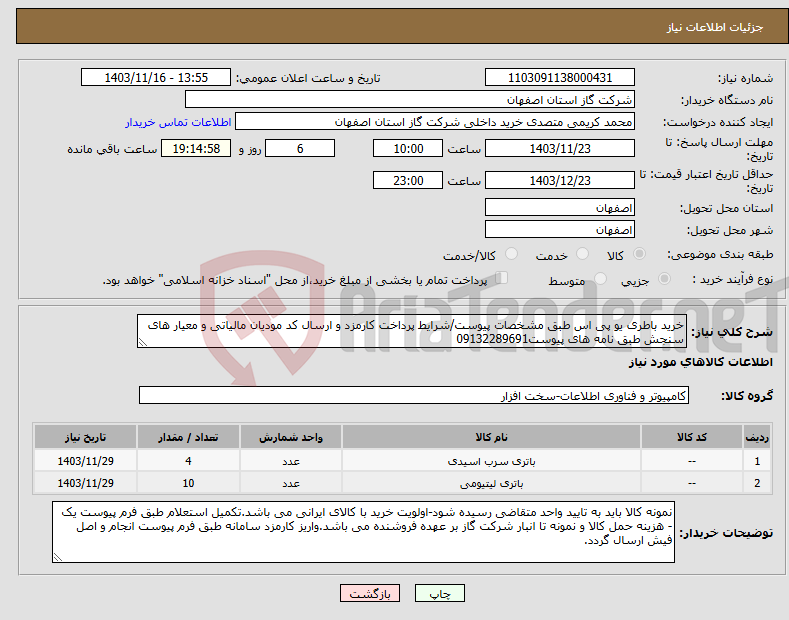Select the خدمت radio button
This screenshot has height=620, width=789.
pyautogui.click(x=582, y=254)
